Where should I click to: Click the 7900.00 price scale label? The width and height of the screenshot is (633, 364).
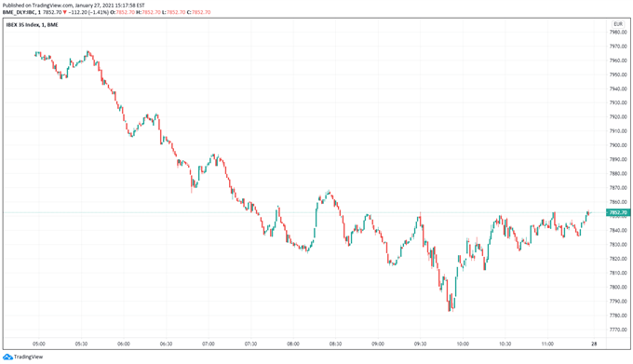coord(618,145)
